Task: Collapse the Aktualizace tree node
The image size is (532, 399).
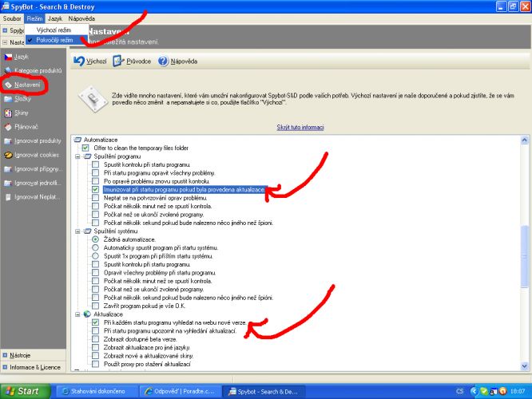Action: pyautogui.click(x=77, y=314)
